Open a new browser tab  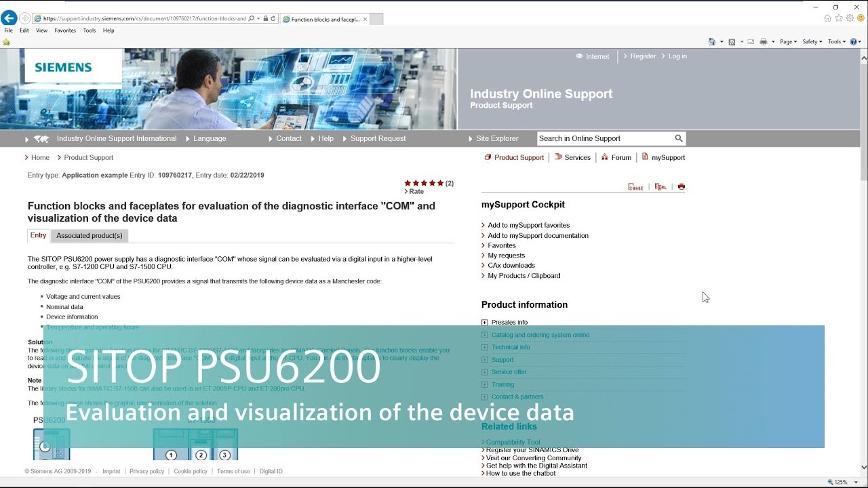tap(376, 19)
